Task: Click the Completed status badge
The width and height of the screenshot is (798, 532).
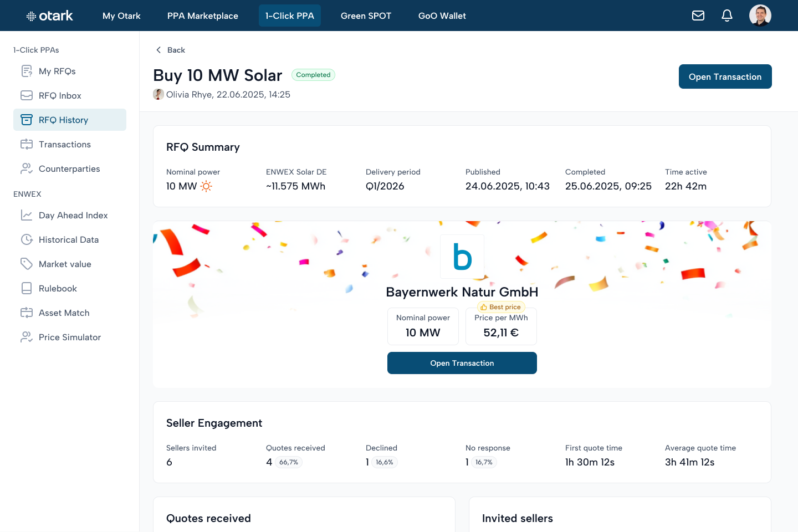Action: pos(313,75)
